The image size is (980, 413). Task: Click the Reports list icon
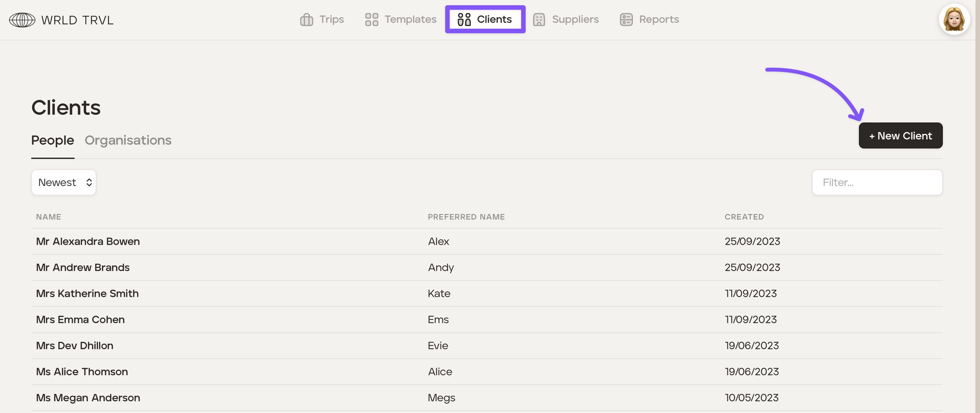coord(626,20)
